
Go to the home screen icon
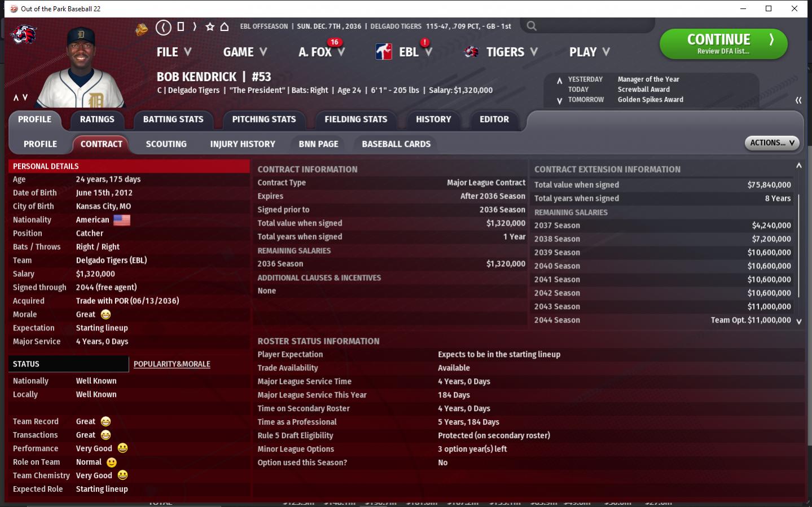click(225, 27)
